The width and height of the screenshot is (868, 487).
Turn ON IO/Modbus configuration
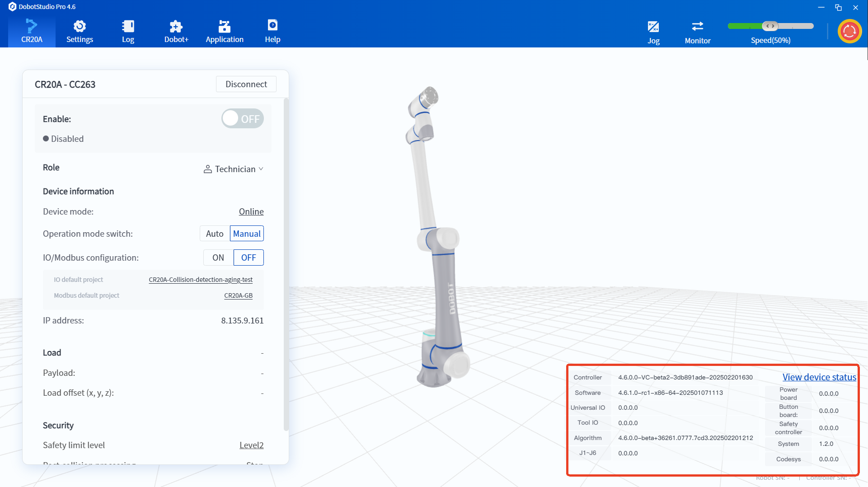(x=218, y=258)
